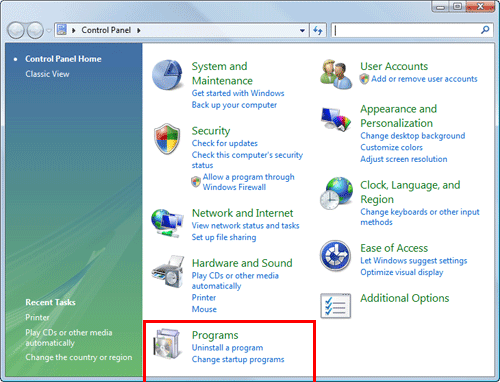The width and height of the screenshot is (500, 382).
Task: Click shield icon beside Add or remove user accounts
Action: tap(364, 79)
